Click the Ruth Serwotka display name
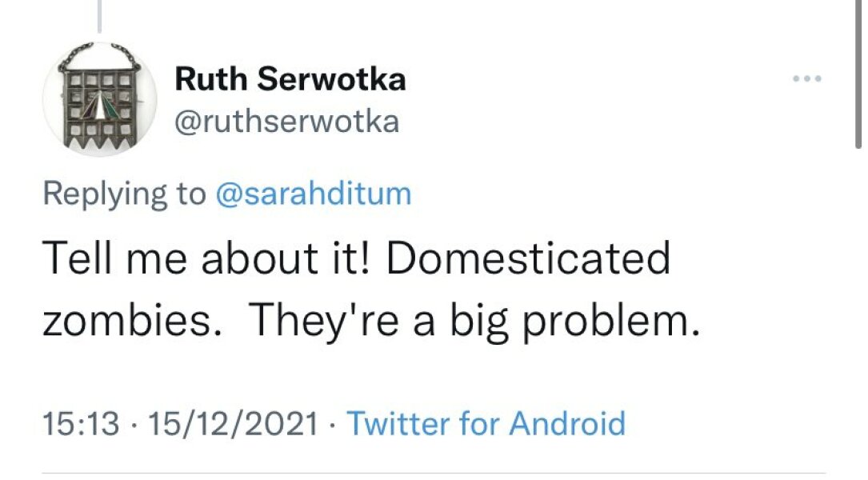This screenshot has width=868, height=480. 290,79
